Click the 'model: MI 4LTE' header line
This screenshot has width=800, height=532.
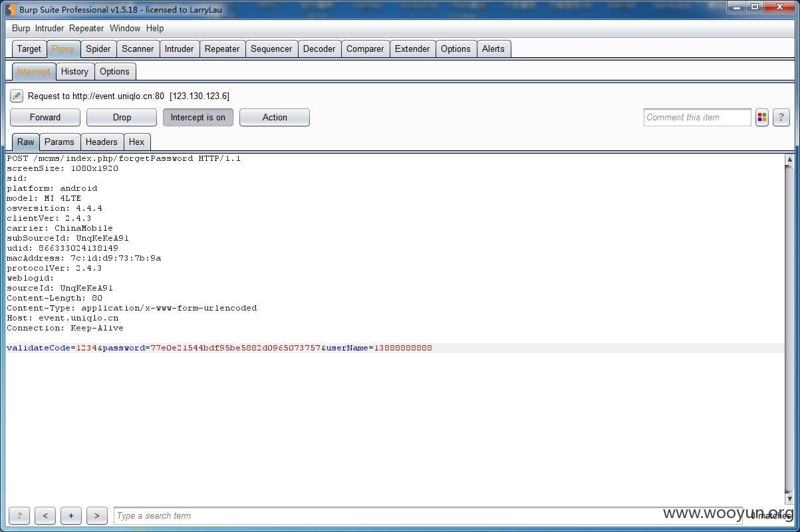[44, 198]
